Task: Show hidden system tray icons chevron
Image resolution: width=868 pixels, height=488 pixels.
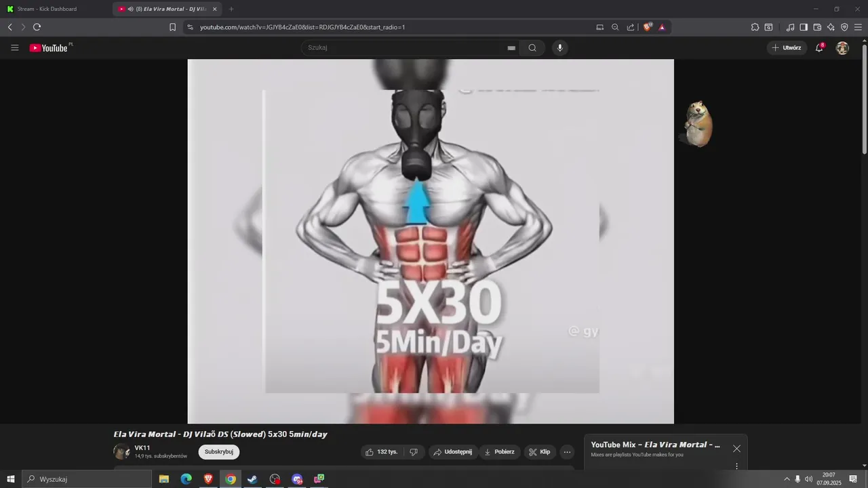Action: (787, 479)
